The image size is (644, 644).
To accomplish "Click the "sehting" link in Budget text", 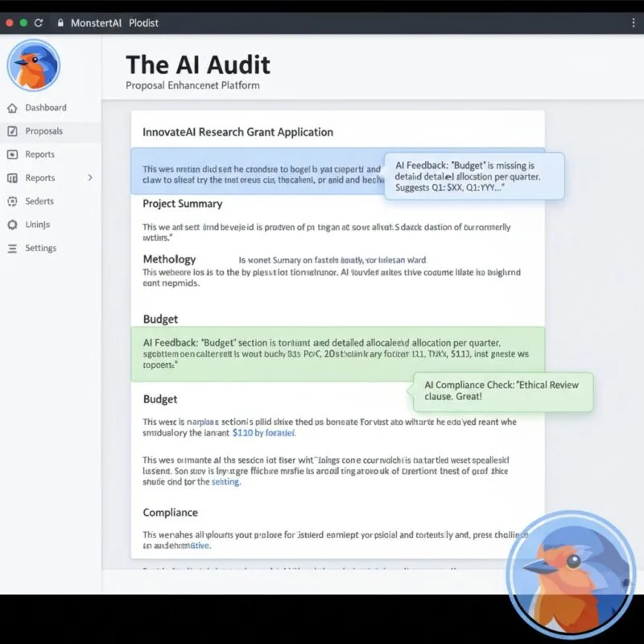I will point(226,481).
